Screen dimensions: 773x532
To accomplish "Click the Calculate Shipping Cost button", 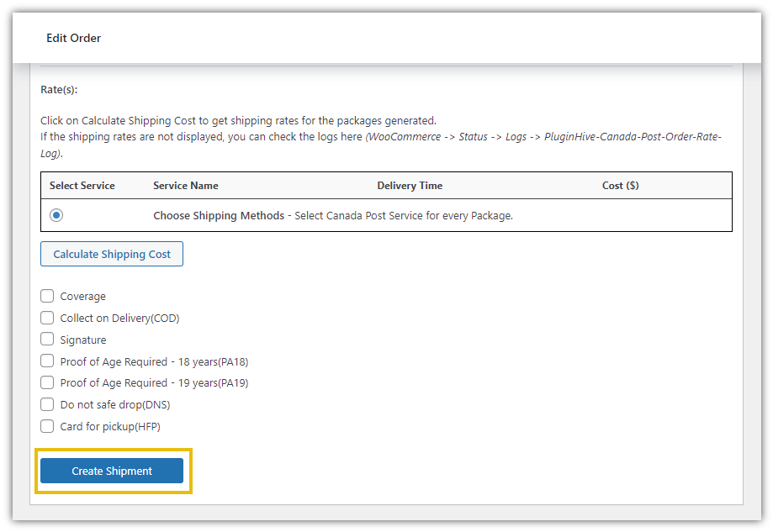I will 112,254.
